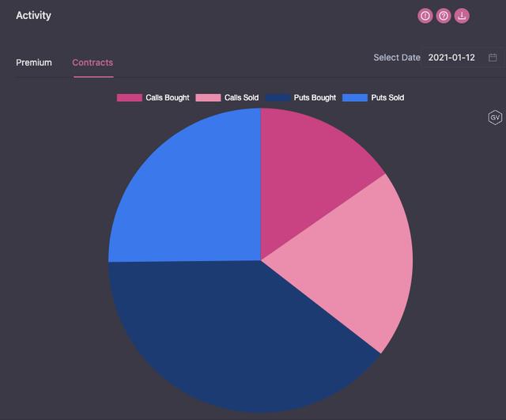The width and height of the screenshot is (506, 420).
Task: Toggle Calls Sold legend label
Action: (x=241, y=97)
